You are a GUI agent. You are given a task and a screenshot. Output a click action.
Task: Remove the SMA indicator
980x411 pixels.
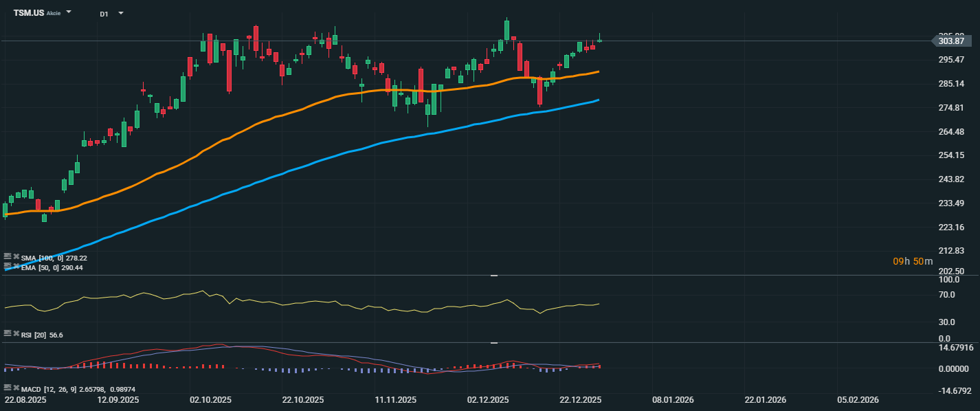tap(16, 256)
